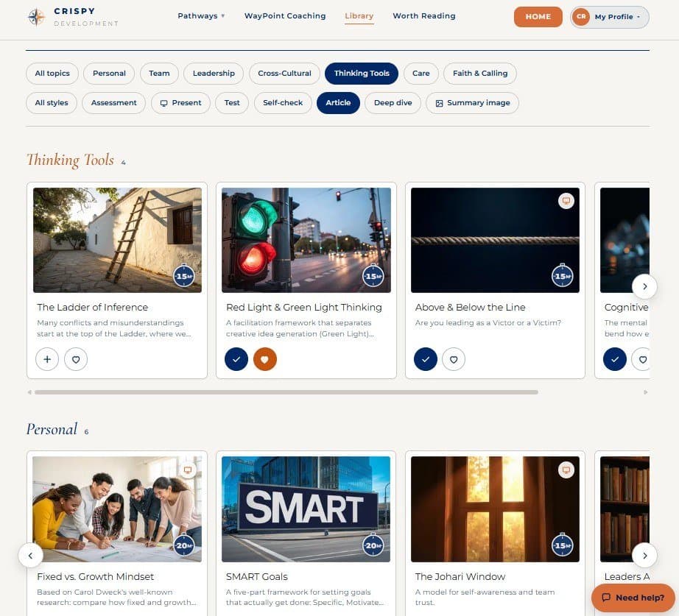Click the CR avatar in the profile button

[x=581, y=17]
